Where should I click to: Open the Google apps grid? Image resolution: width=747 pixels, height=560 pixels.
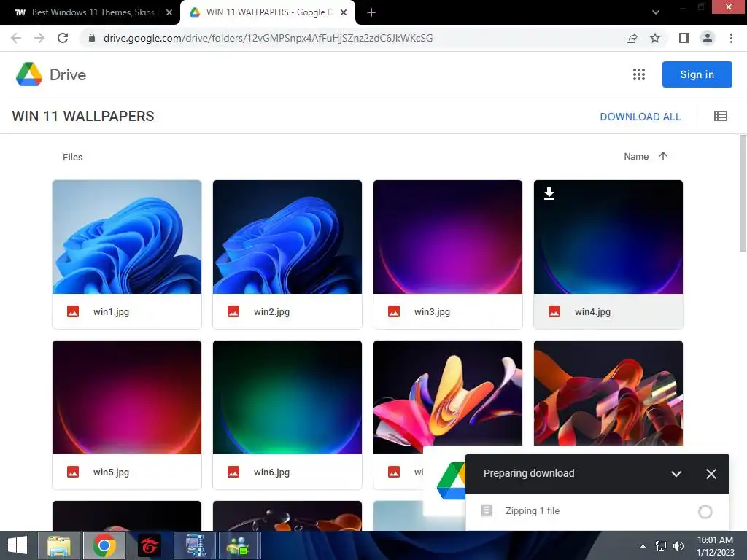[639, 74]
